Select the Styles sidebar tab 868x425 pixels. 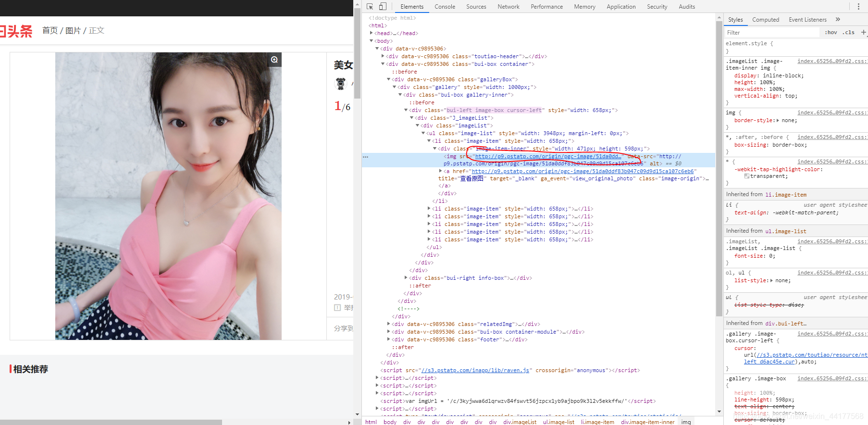pos(735,20)
